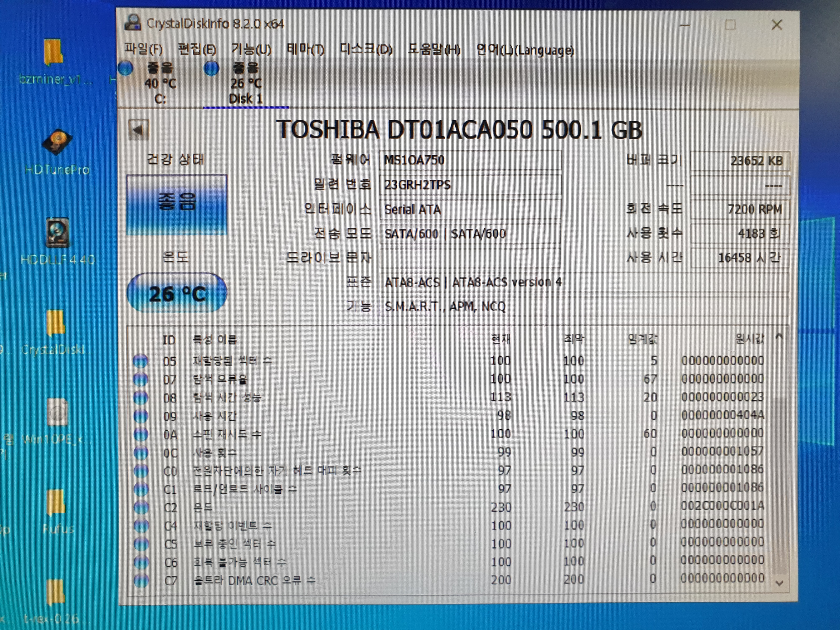
Task: Click the scroll up arrow of attribute list
Action: [779, 336]
